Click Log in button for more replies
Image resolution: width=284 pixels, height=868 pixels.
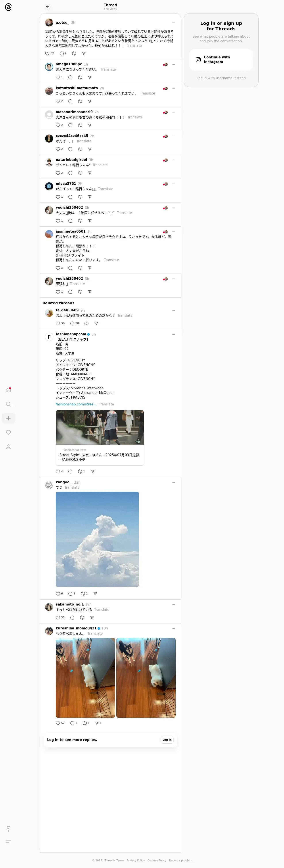[167, 740]
